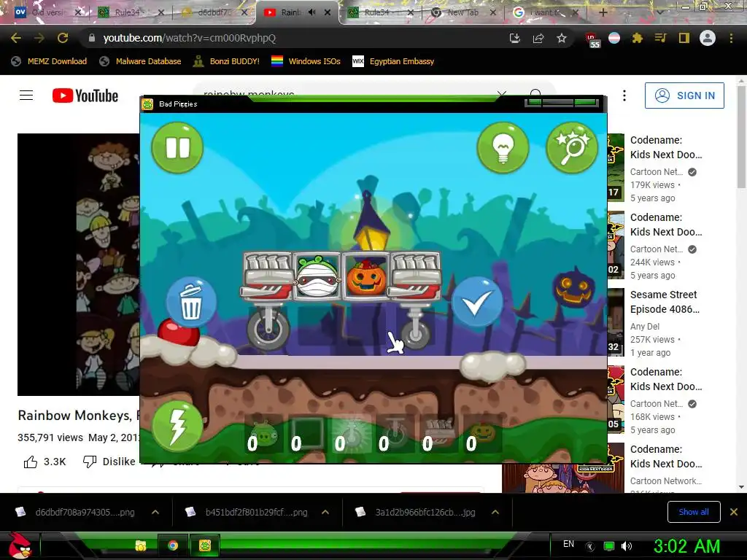Switch to the Google search tab

[x=546, y=12]
